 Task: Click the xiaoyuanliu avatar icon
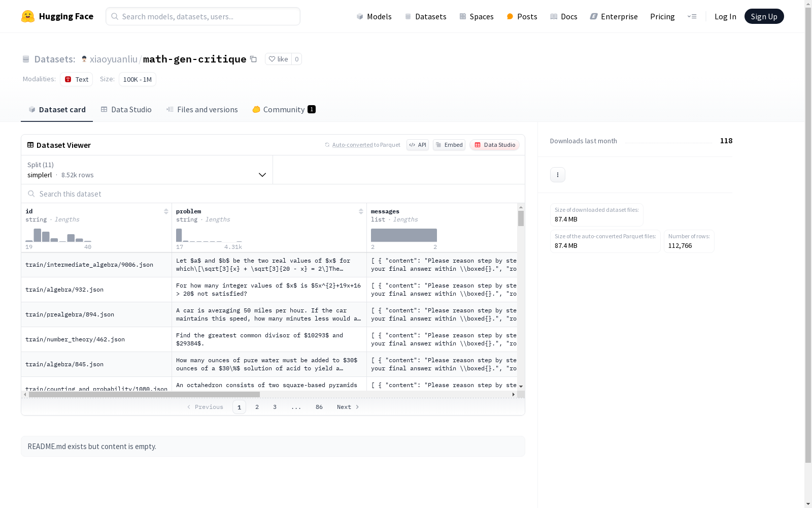(x=84, y=59)
